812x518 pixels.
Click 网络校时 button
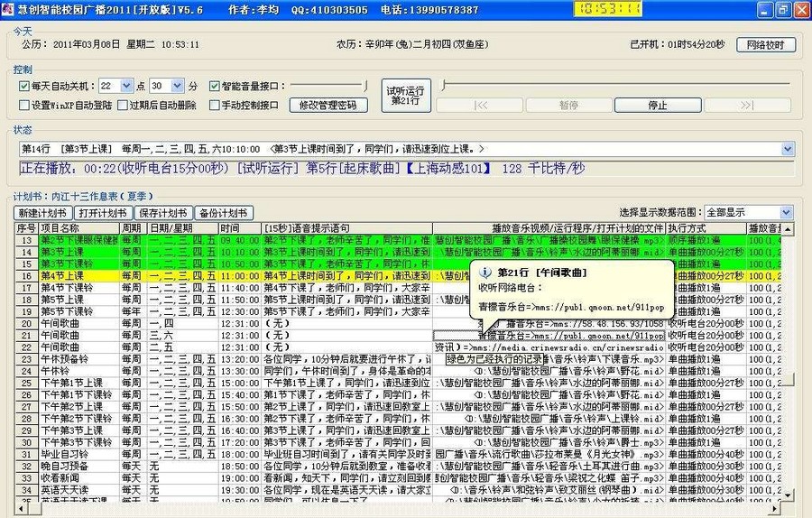click(765, 45)
